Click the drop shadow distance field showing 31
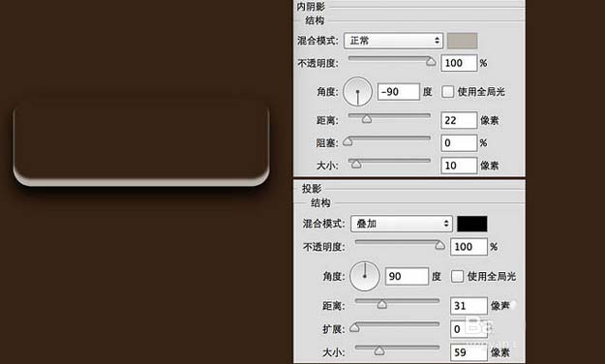The width and height of the screenshot is (605, 364). [469, 306]
